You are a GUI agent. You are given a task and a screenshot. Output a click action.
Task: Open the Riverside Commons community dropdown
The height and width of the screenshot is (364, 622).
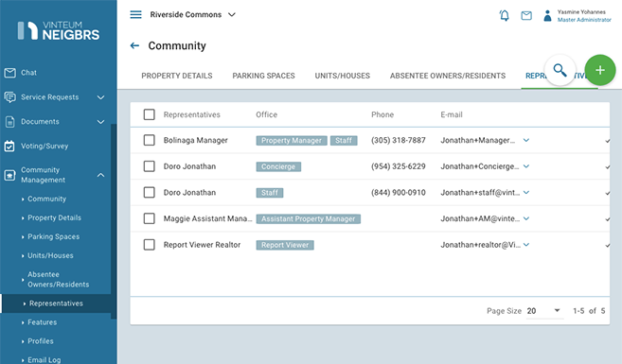[193, 15]
